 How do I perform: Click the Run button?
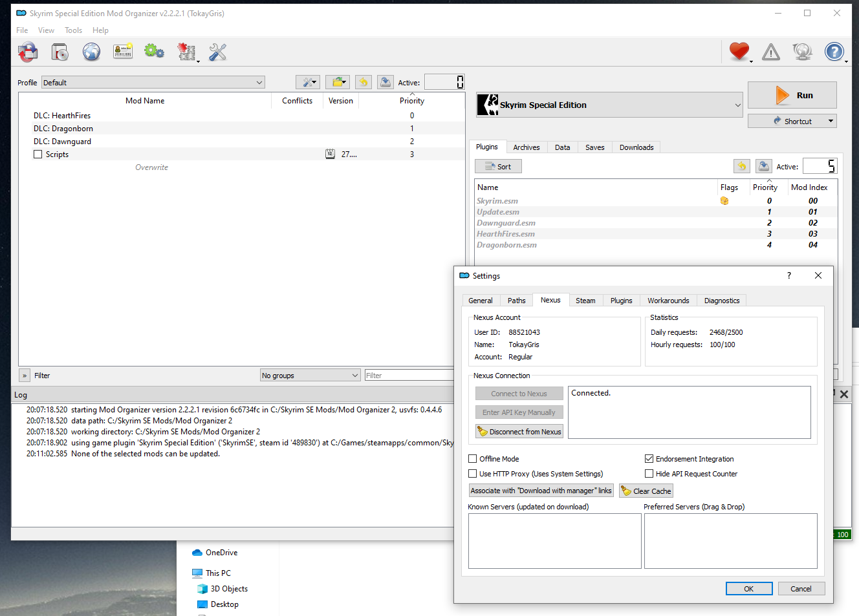click(x=792, y=95)
